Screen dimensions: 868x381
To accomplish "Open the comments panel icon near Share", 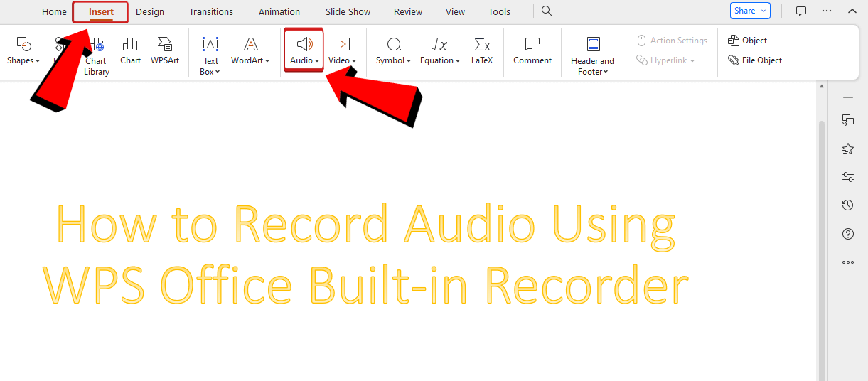I will click(801, 11).
